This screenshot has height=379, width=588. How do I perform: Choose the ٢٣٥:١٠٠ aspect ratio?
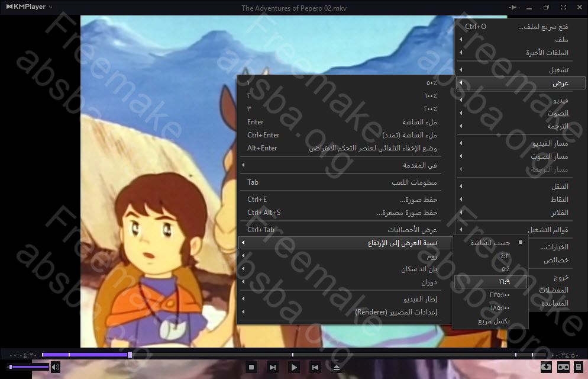pyautogui.click(x=490, y=295)
